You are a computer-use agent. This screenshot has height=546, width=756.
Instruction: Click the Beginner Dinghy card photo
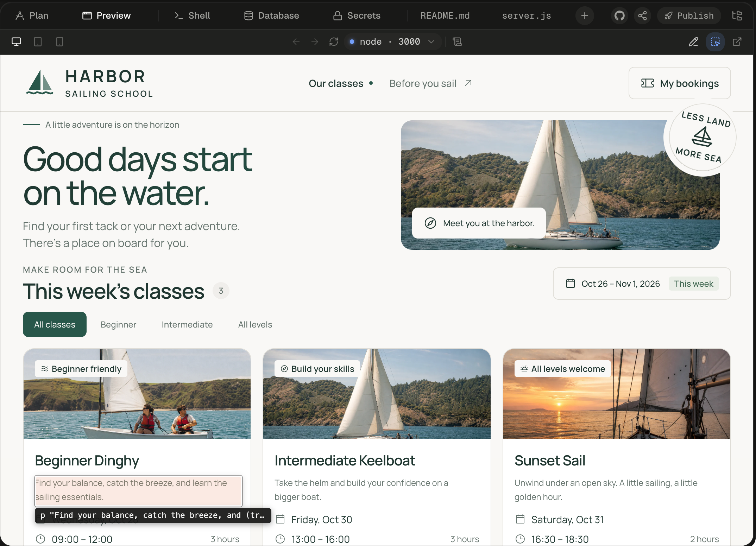pos(137,394)
